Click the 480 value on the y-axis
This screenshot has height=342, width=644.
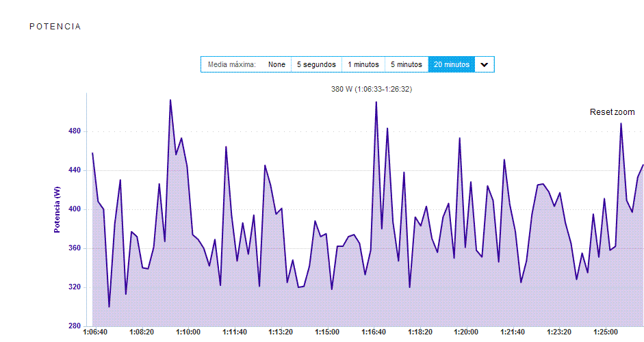[74, 131]
